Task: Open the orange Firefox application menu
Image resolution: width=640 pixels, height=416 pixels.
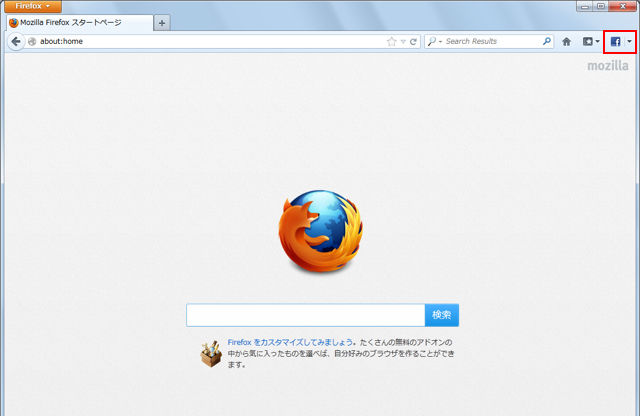Action: 33,6
